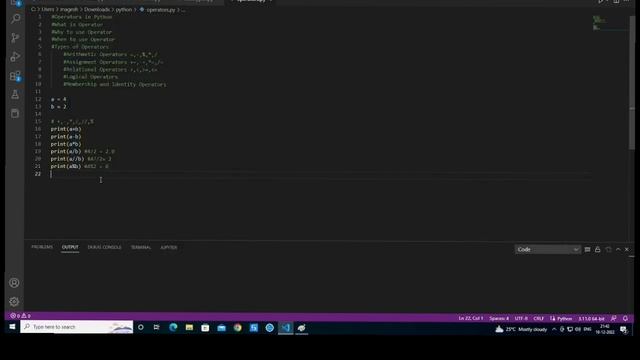Select the Output panel tab
The image size is (640, 360).
(x=70, y=247)
